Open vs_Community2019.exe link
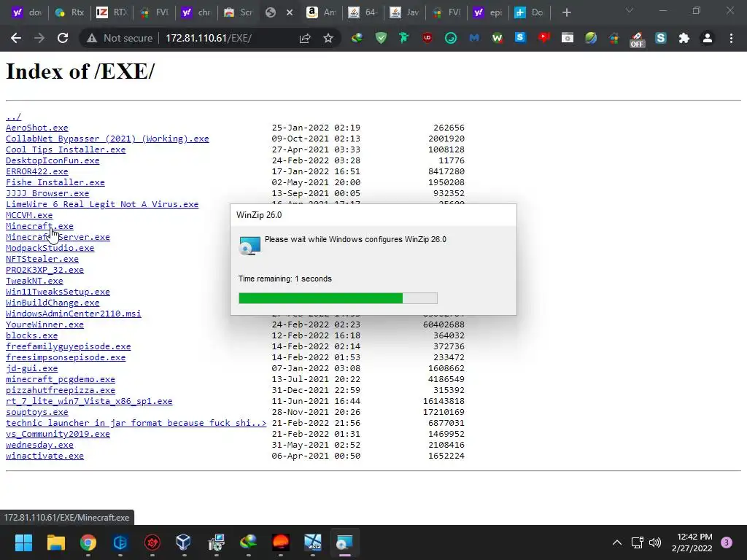The width and height of the screenshot is (747, 560). point(58,435)
